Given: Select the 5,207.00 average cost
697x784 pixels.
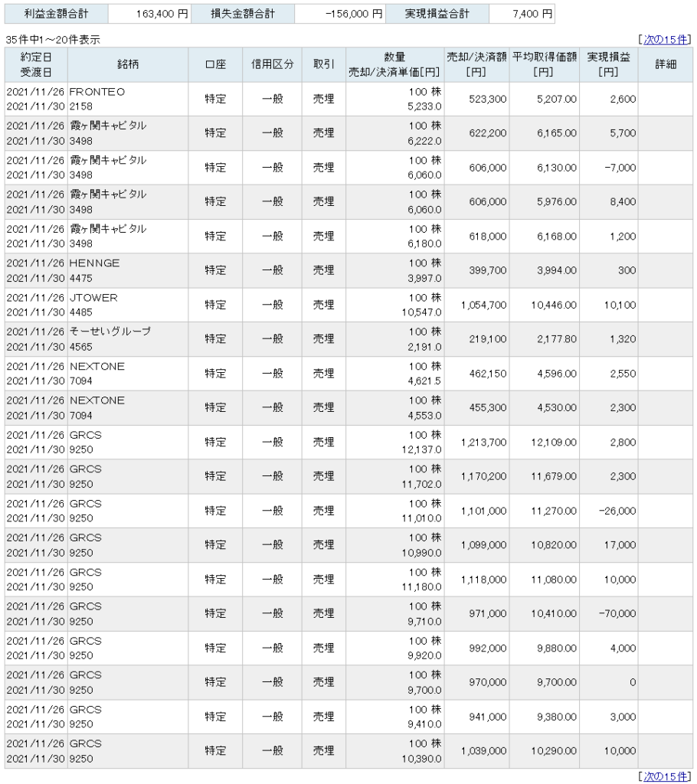Looking at the screenshot, I should pos(557,100).
